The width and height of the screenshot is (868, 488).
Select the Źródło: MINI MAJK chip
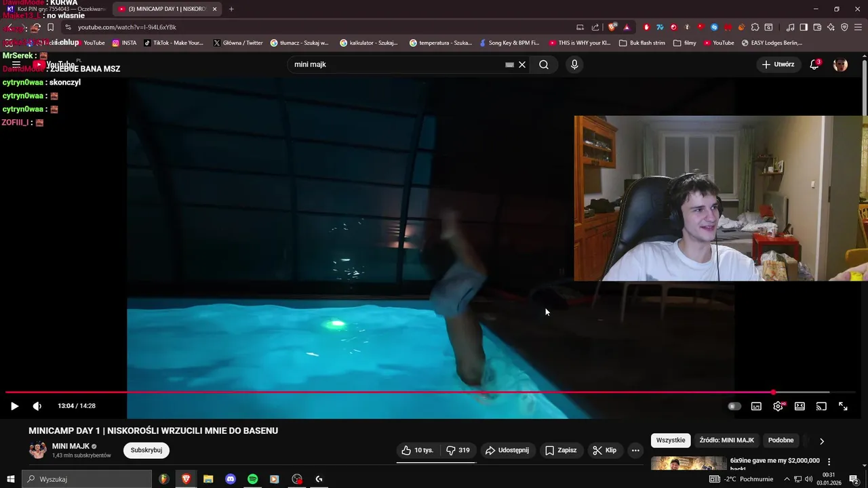tap(727, 441)
